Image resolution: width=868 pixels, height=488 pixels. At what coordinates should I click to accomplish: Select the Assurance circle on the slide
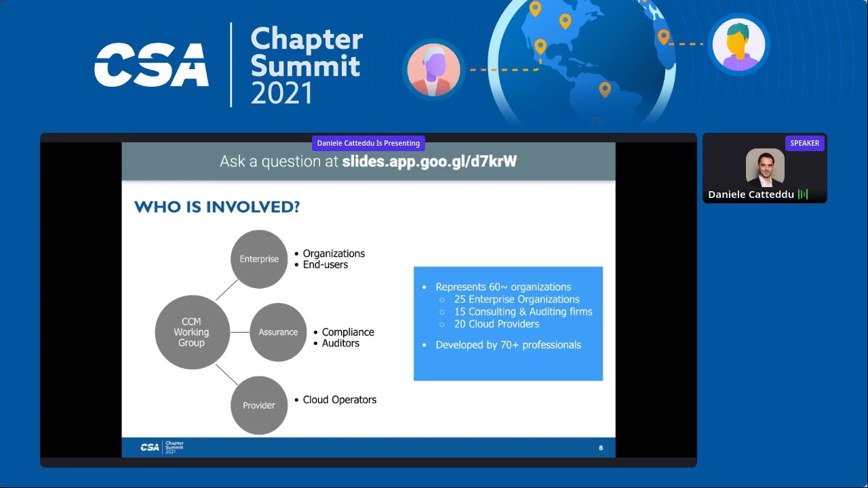point(278,332)
